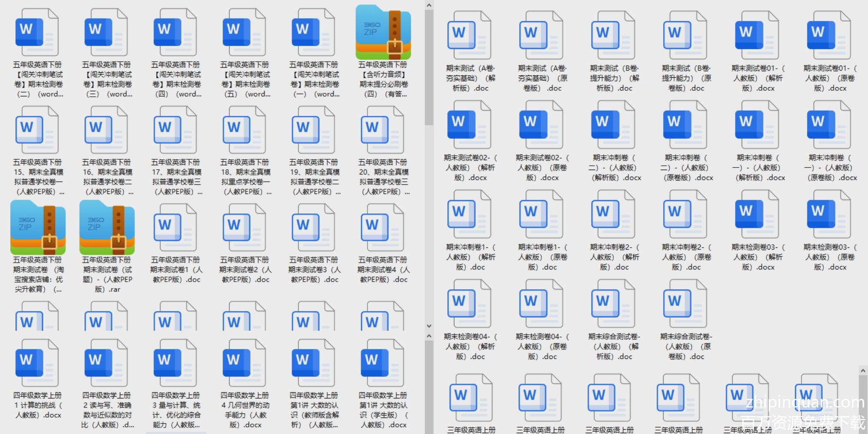Click scroll-down arrow of top-left file panel
Viewport: 868px width, 434px height.
(x=429, y=325)
